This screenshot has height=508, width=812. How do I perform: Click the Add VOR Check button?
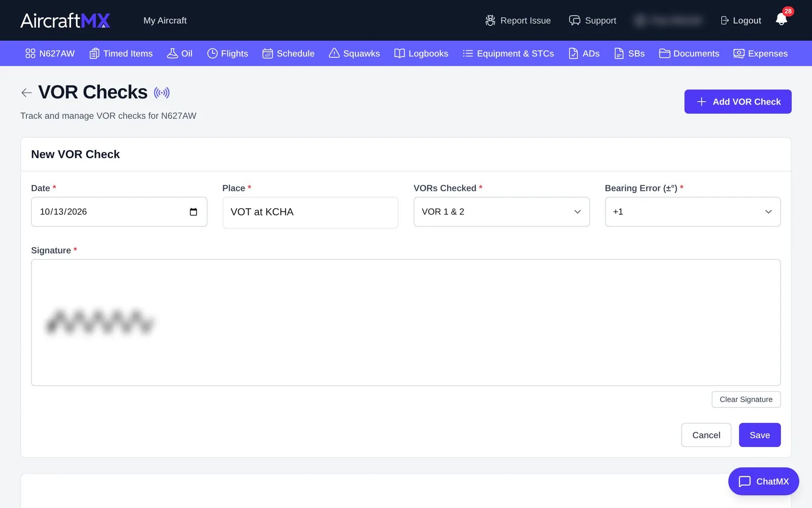click(x=738, y=102)
